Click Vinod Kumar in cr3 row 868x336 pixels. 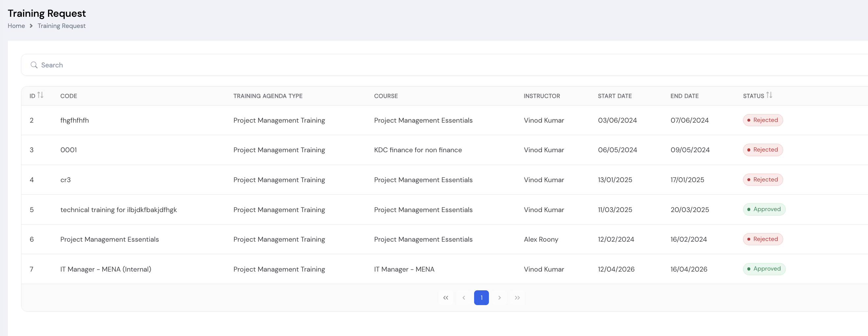(544, 180)
